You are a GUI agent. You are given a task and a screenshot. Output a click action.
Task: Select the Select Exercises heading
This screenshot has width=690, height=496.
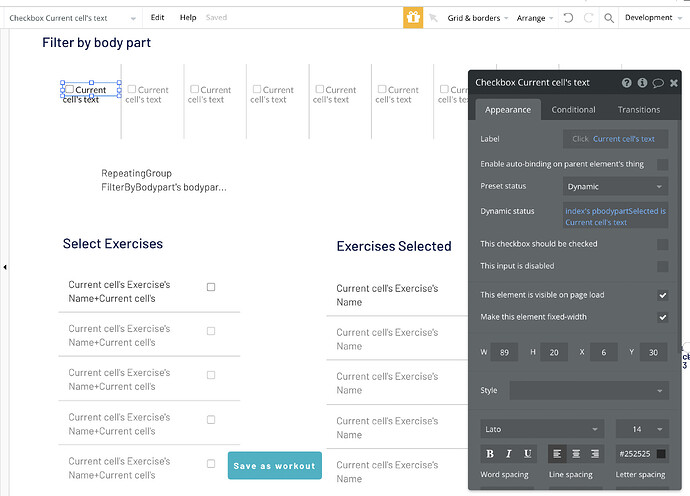click(113, 244)
